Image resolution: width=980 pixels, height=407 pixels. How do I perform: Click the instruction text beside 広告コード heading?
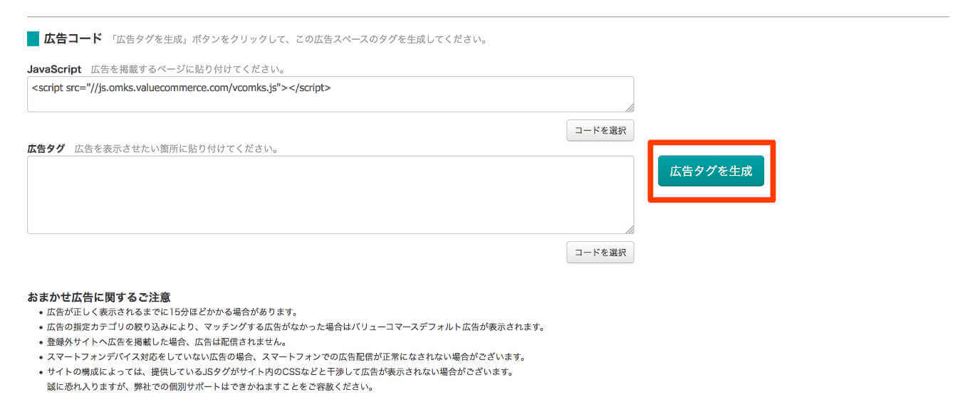pyautogui.click(x=298, y=39)
